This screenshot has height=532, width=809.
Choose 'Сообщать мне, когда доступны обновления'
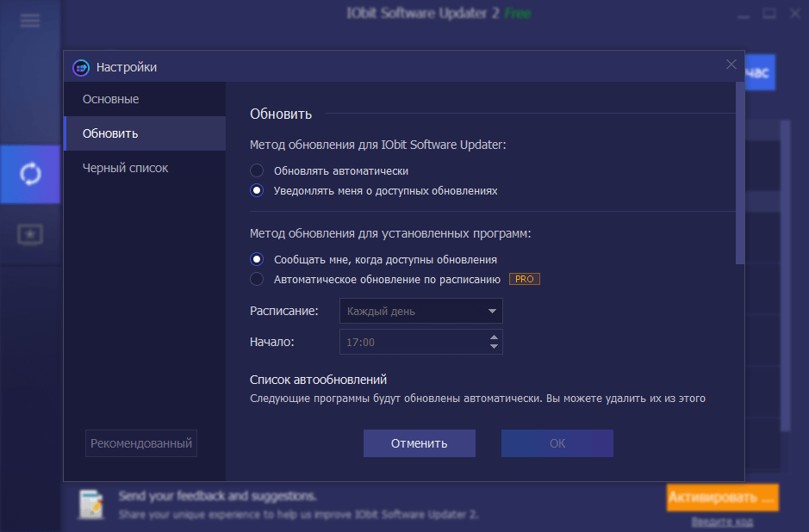[x=257, y=259]
